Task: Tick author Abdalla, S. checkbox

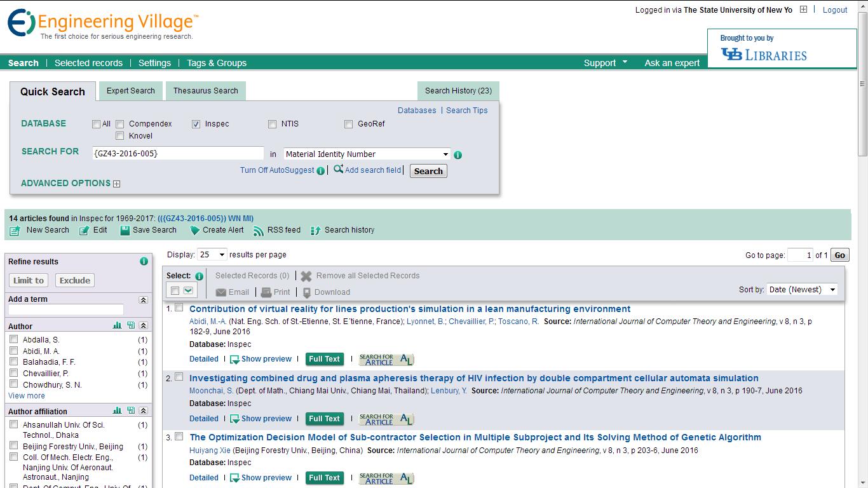Action: pyautogui.click(x=13, y=339)
